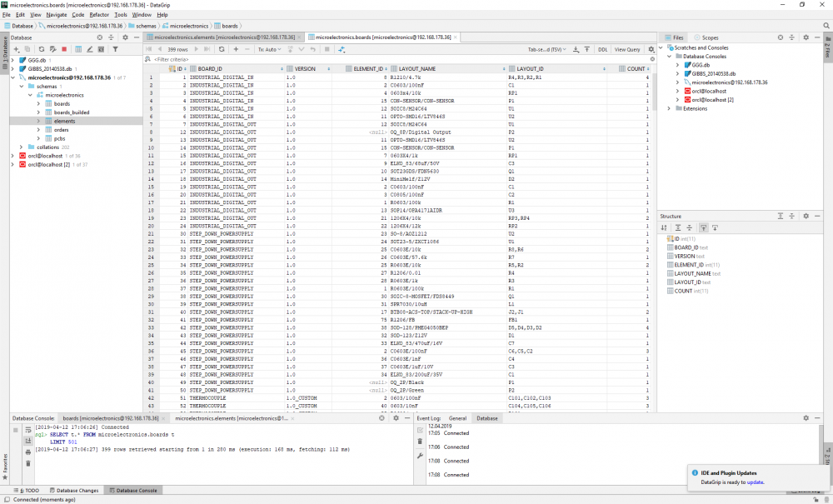Click the View Query button
The height and width of the screenshot is (504, 833).
pyautogui.click(x=627, y=49)
